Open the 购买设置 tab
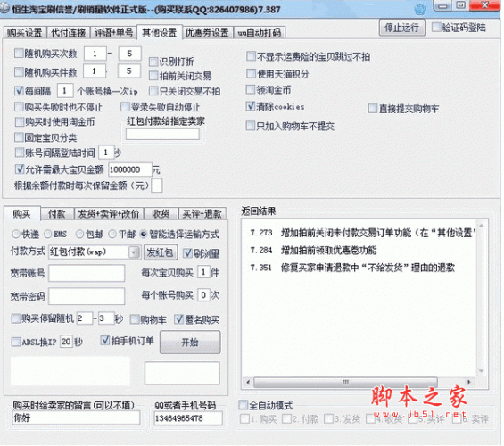The width and height of the screenshot is (504, 446). click(x=25, y=32)
